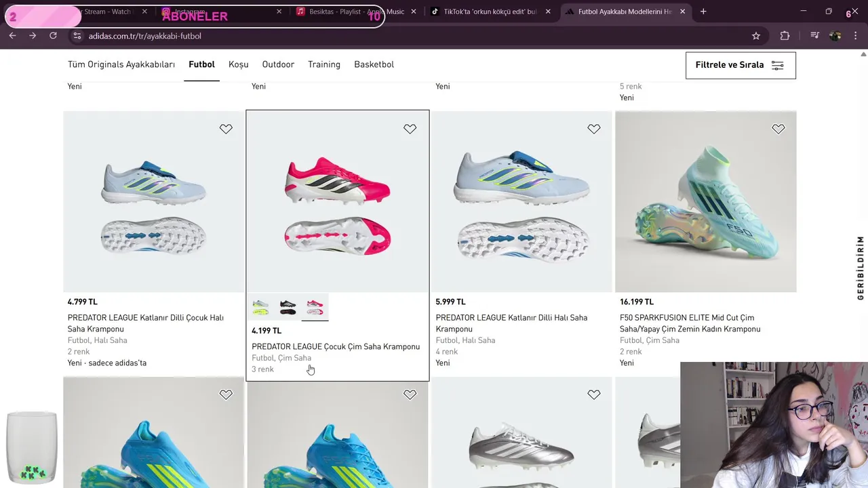Click the '3 renk' color count text

[x=262, y=369]
